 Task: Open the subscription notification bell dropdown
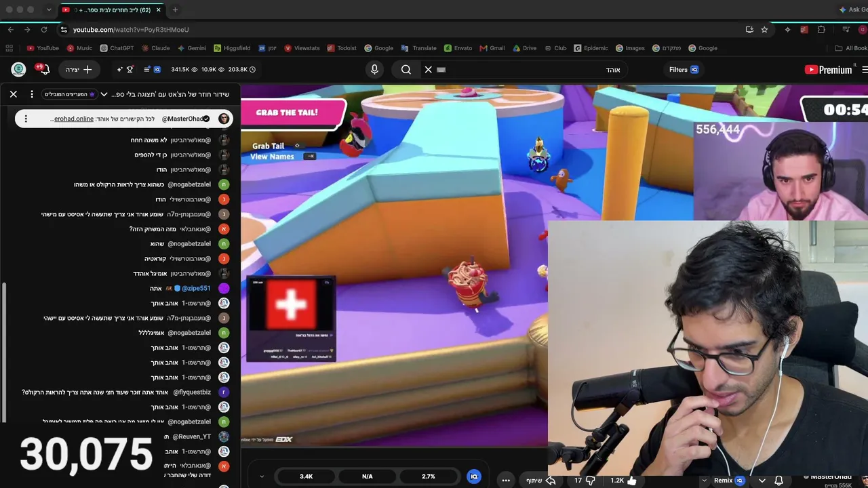point(771,481)
